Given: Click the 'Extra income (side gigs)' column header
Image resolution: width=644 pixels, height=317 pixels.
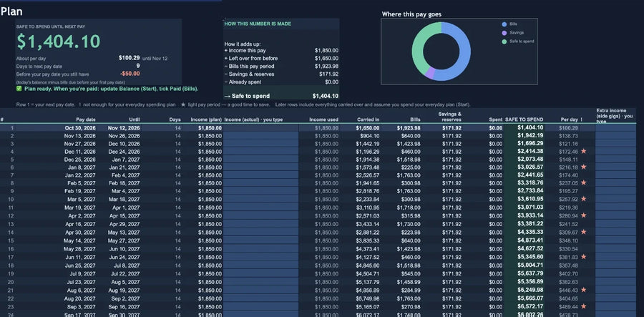Looking at the screenshot, I should click(x=615, y=116).
